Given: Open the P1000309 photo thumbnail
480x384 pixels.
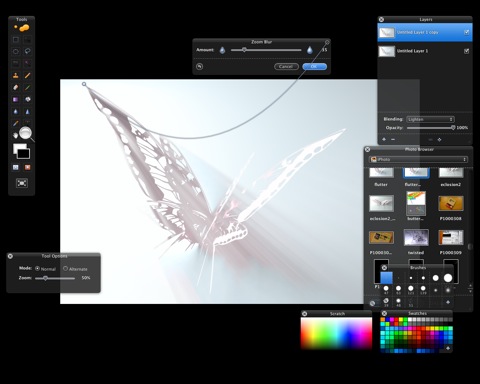Looking at the screenshot, I should [451, 237].
